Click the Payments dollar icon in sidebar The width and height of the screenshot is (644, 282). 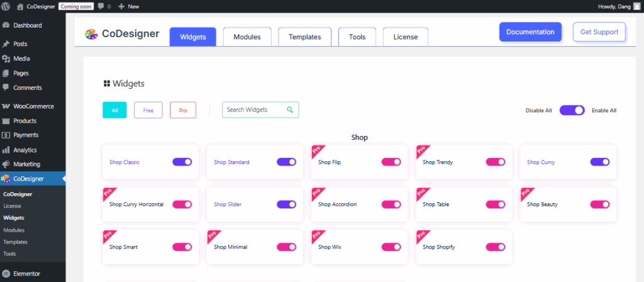point(6,135)
